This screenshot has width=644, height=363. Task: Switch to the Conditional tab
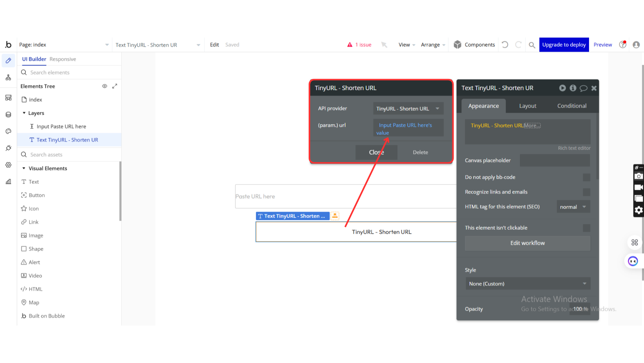pos(572,106)
